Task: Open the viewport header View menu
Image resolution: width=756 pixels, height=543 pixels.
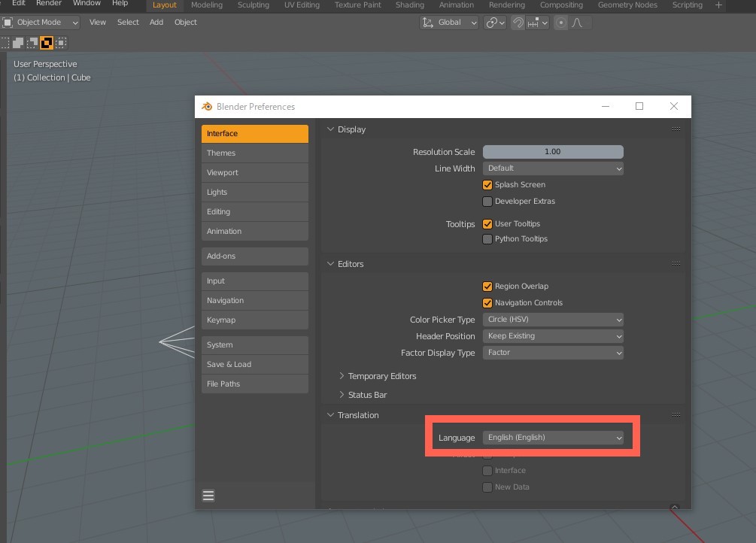Action: [x=97, y=22]
